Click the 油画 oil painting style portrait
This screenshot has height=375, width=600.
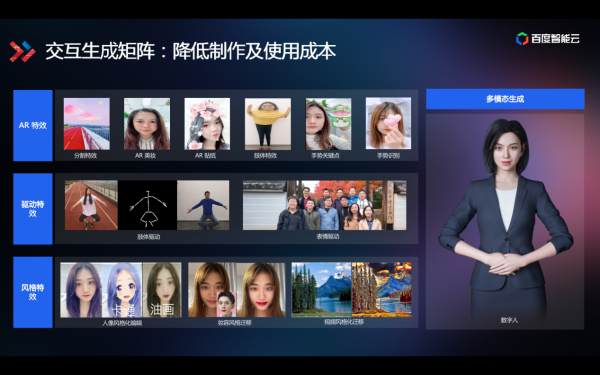tap(162, 290)
